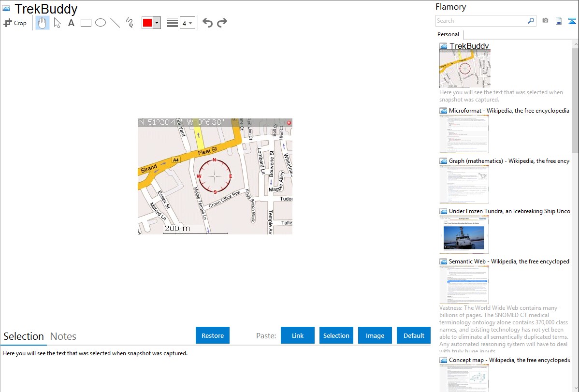Viewport: 579px width, 392px height.
Task: Open the Personal tab
Action: (x=449, y=34)
